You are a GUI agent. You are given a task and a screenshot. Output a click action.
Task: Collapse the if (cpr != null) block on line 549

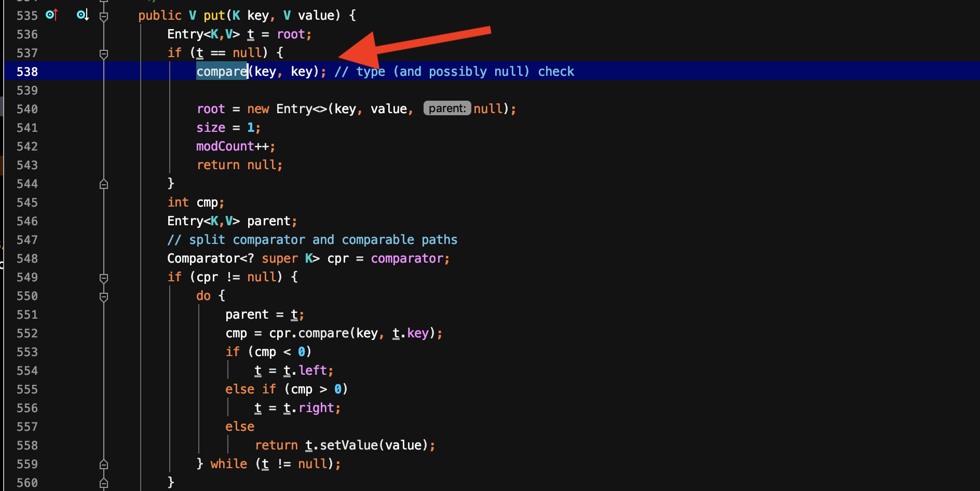(104, 278)
